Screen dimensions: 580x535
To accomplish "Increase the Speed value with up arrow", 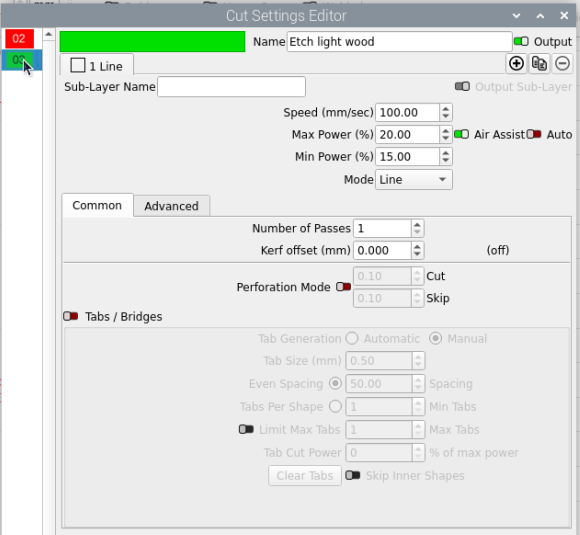I will click(x=446, y=109).
